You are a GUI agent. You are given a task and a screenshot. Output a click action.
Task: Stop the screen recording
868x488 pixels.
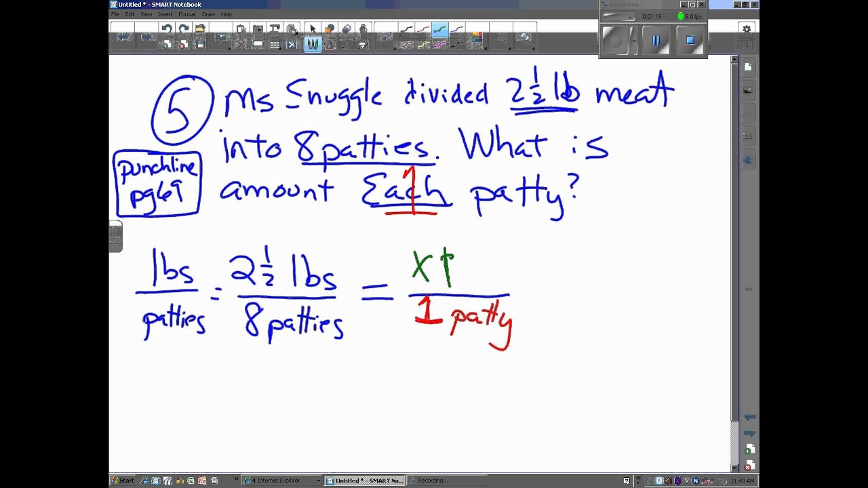pos(690,41)
